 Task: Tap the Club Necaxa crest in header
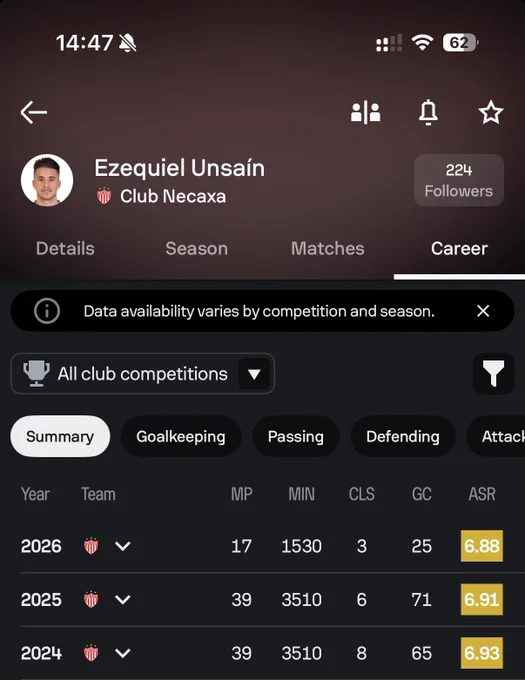click(x=104, y=196)
